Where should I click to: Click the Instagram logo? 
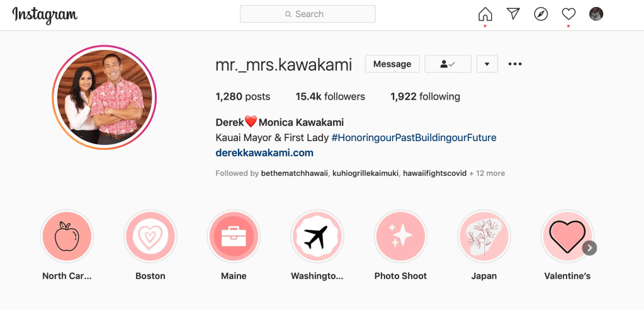coord(45,15)
